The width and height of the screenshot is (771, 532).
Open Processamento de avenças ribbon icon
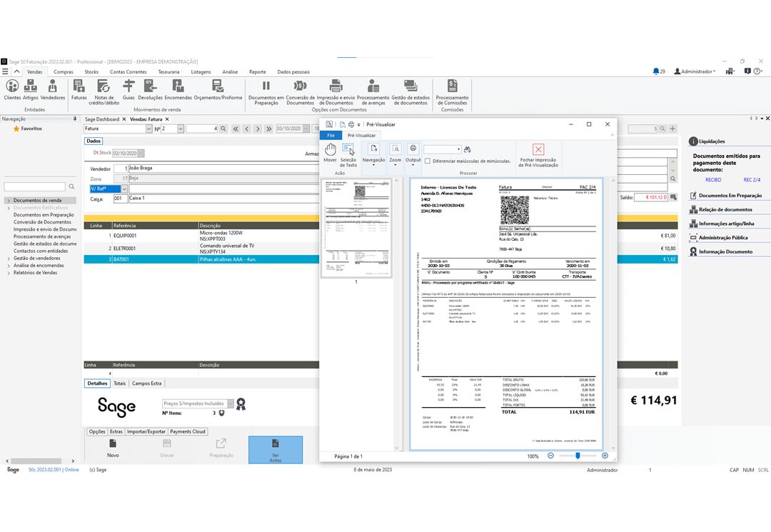click(373, 92)
